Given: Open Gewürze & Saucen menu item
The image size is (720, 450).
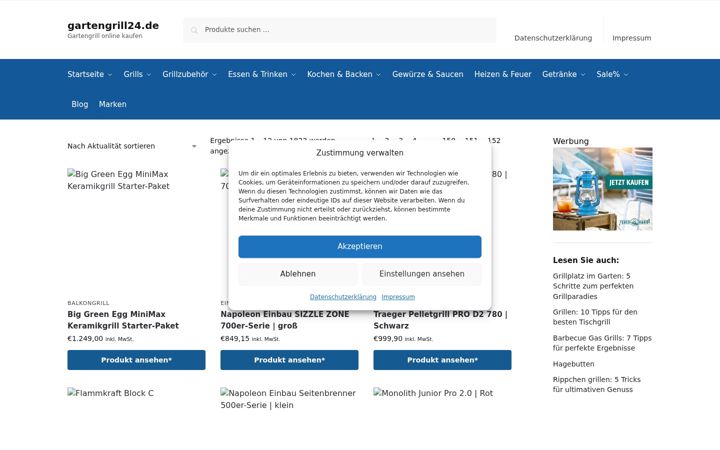Looking at the screenshot, I should (x=428, y=74).
